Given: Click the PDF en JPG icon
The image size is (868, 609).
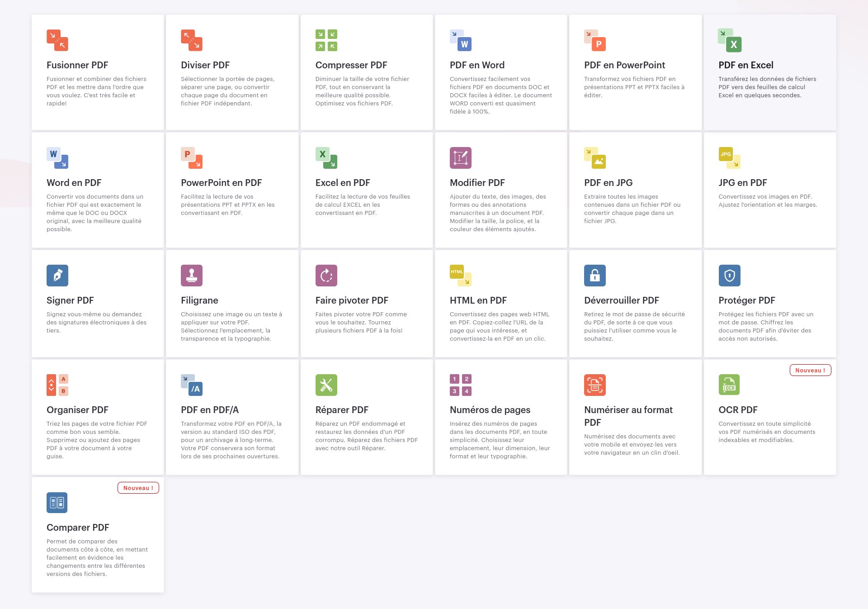Looking at the screenshot, I should pos(595,158).
